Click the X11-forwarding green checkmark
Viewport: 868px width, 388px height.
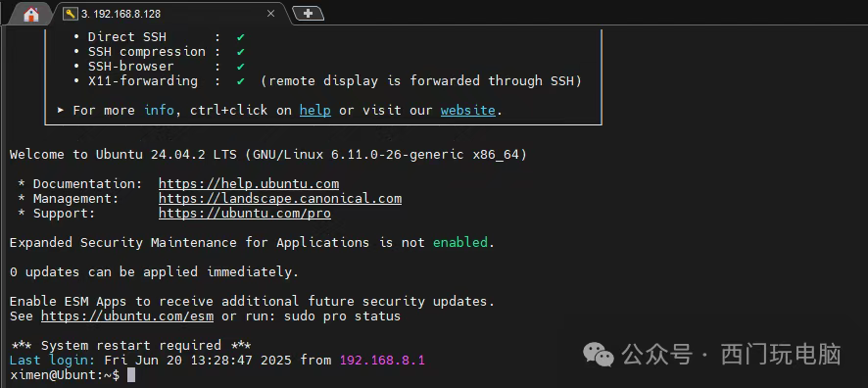[240, 80]
